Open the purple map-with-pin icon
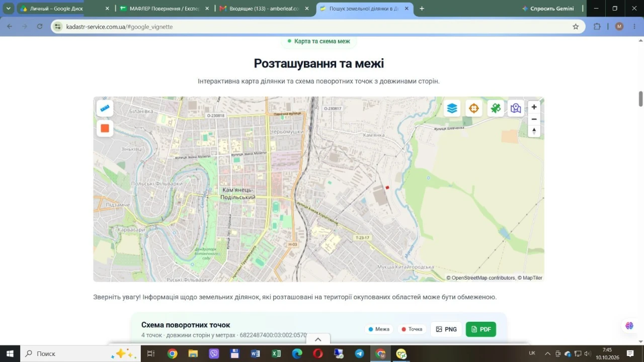 pos(515,108)
